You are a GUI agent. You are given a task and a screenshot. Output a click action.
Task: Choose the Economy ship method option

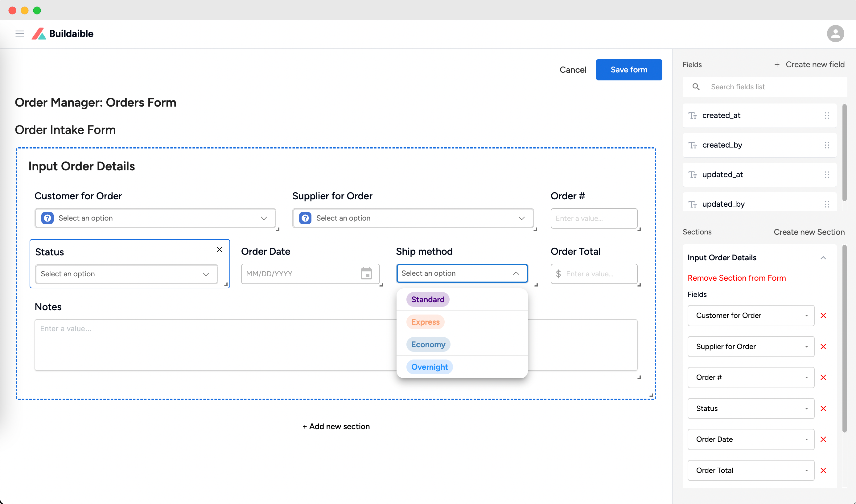[462, 344]
